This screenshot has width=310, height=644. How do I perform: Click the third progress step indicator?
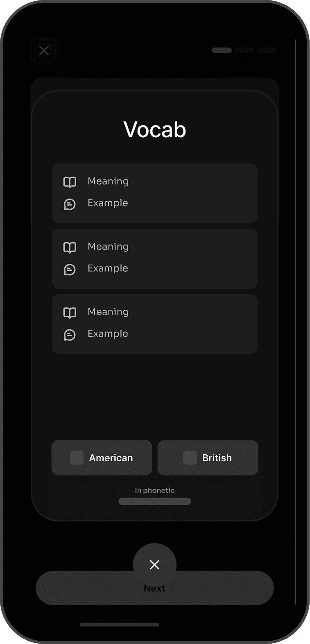tap(267, 50)
